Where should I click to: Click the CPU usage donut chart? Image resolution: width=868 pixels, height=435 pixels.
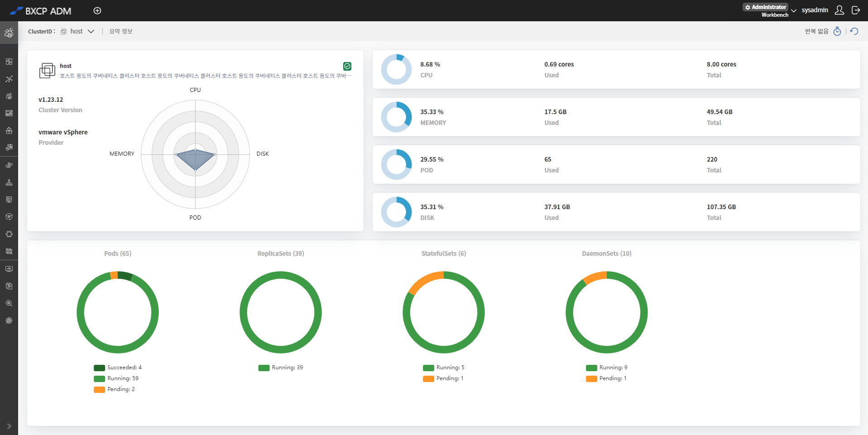396,70
